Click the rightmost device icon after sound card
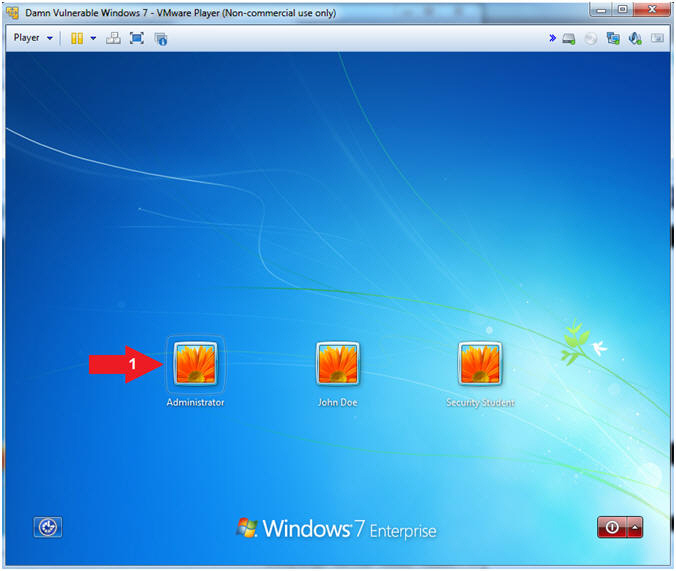Screen dimensions: 676x571 point(657,38)
